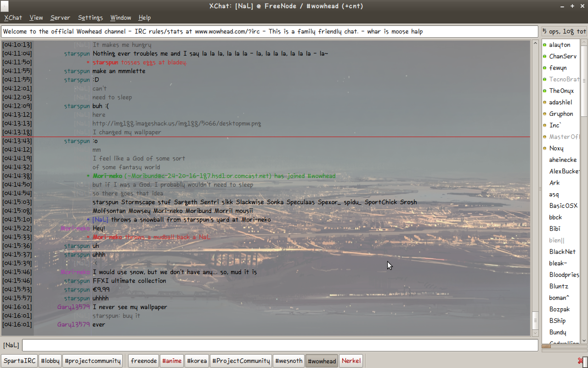This screenshot has height=368, width=588.
Task: Click the message "make an mmmlette"
Action: click(x=119, y=71)
